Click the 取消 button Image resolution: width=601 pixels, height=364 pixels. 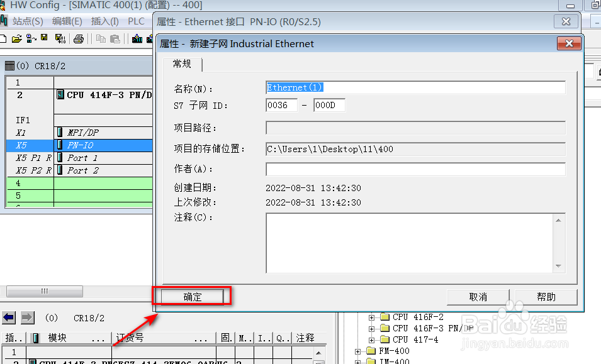tap(478, 297)
